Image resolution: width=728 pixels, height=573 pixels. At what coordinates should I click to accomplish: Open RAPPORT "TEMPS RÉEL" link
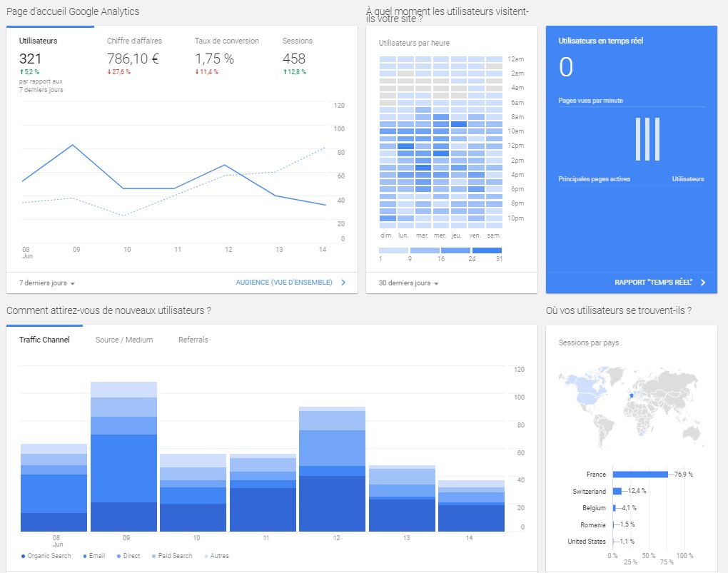pos(653,283)
